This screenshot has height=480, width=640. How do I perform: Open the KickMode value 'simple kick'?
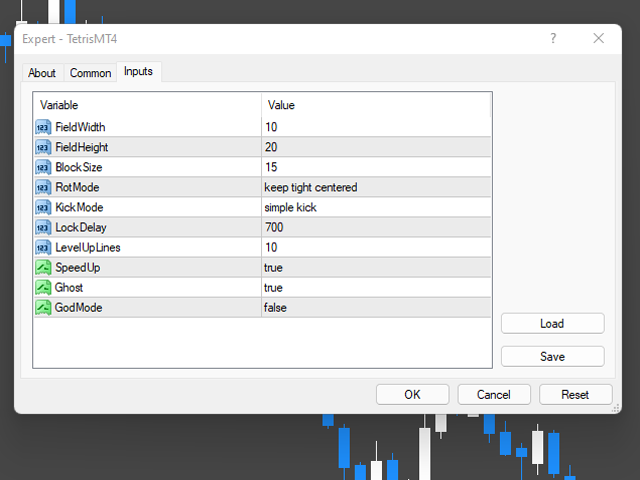(x=376, y=207)
